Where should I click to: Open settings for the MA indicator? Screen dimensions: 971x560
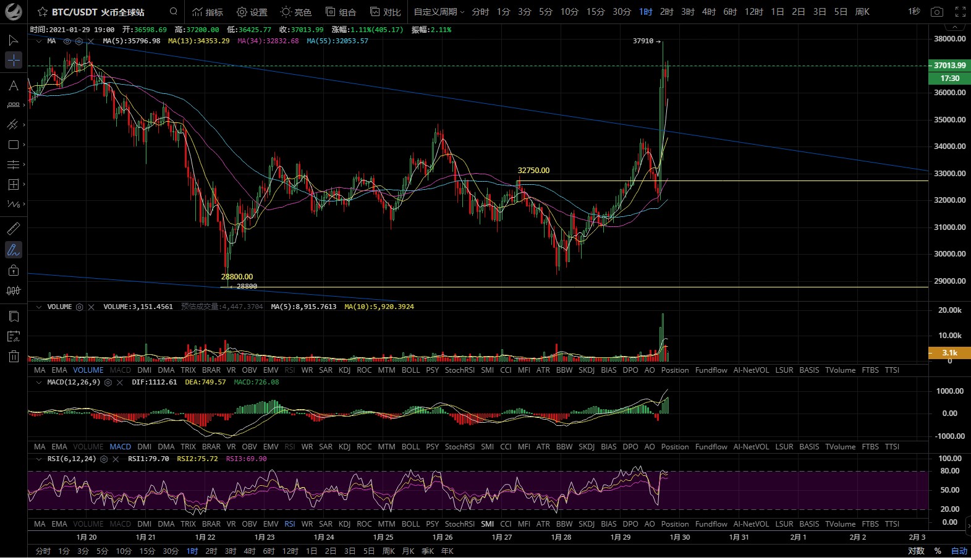pos(79,41)
